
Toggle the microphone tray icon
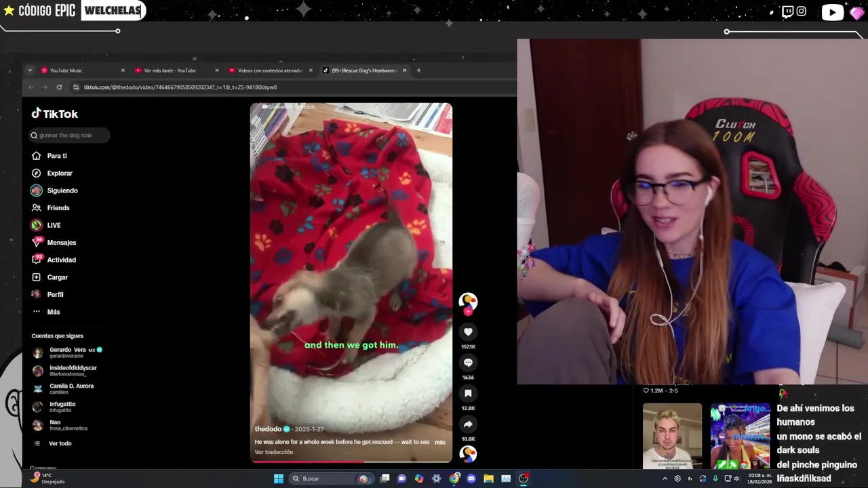coord(715,479)
